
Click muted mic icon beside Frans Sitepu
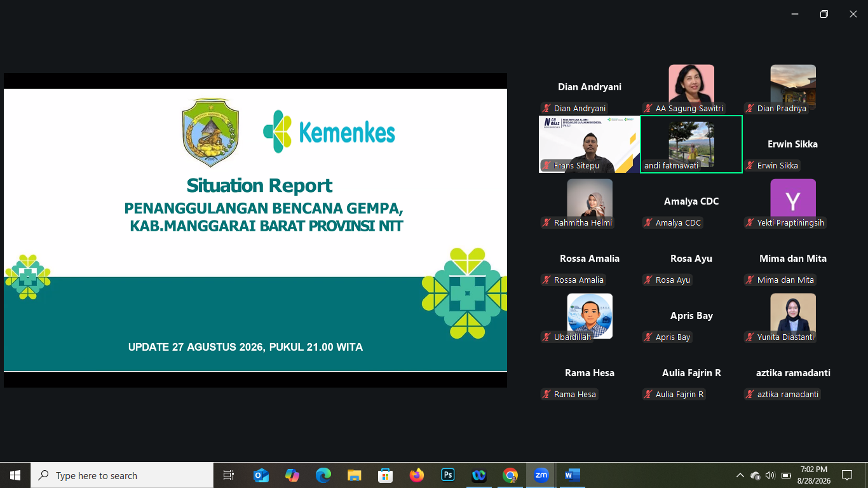point(546,166)
